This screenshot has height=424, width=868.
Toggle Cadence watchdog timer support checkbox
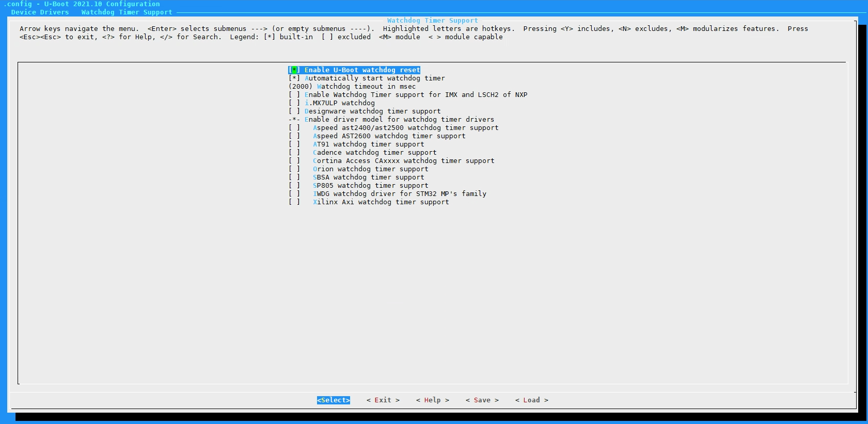pos(294,153)
